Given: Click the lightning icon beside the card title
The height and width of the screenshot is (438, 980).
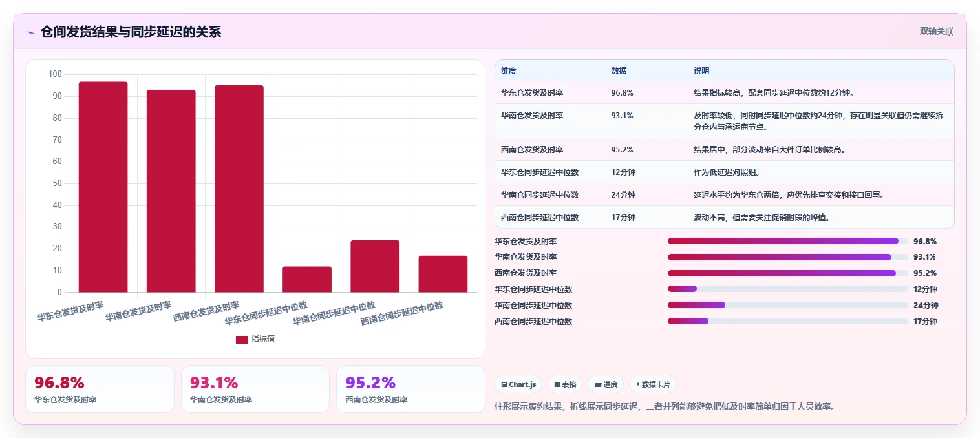Looking at the screenshot, I should tap(30, 32).
